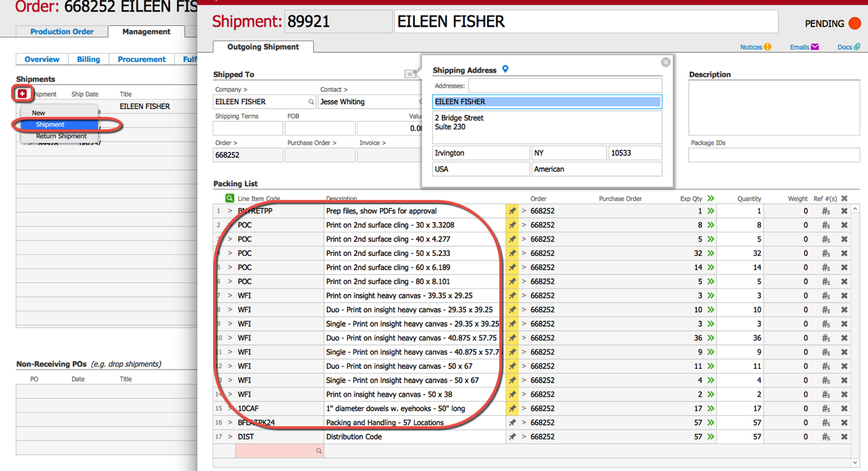
Task: Switch to the Production Order tab
Action: (62, 31)
